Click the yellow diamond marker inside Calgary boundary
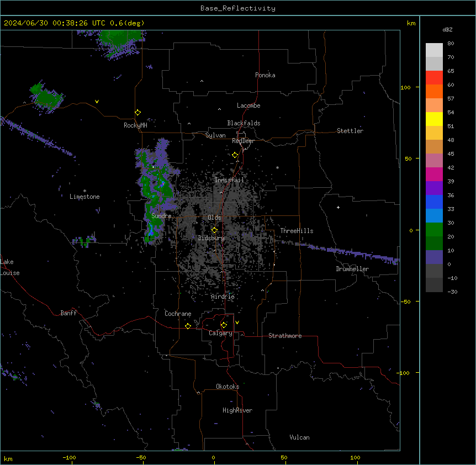The height and width of the screenshot is (465, 476). coord(224,325)
